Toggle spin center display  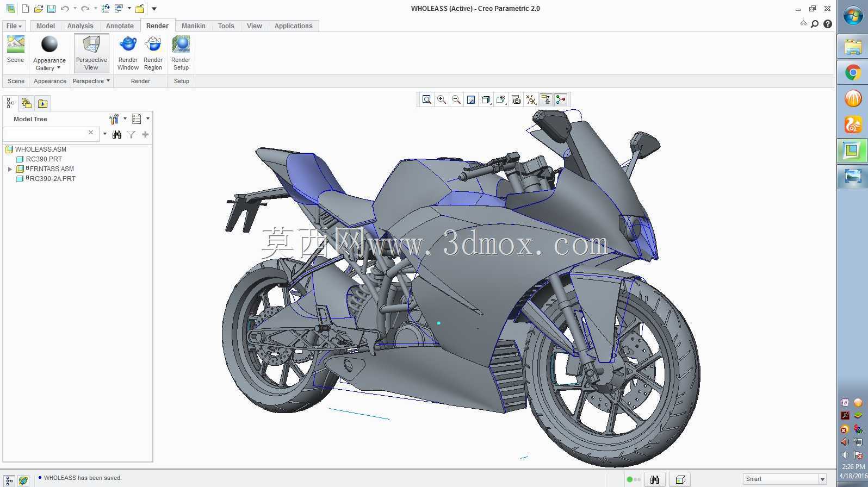tap(561, 99)
